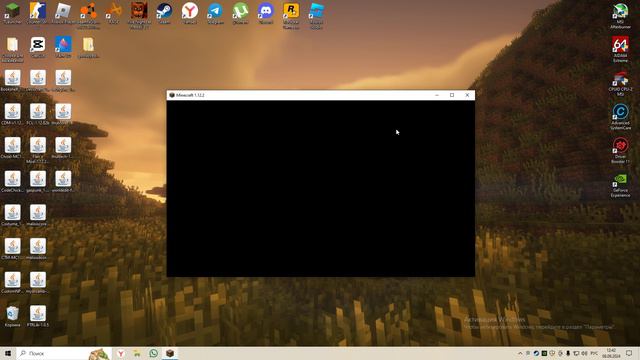Screen dimensions: 640x360
Task: Select the Fan's Mod jar file
Action: 38,146
